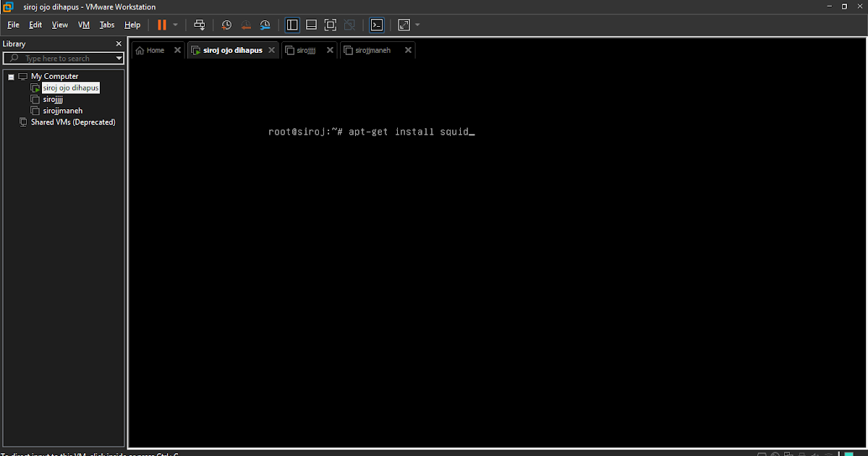868x456 pixels.
Task: Click the network adapter status icon
Action: tap(789, 454)
